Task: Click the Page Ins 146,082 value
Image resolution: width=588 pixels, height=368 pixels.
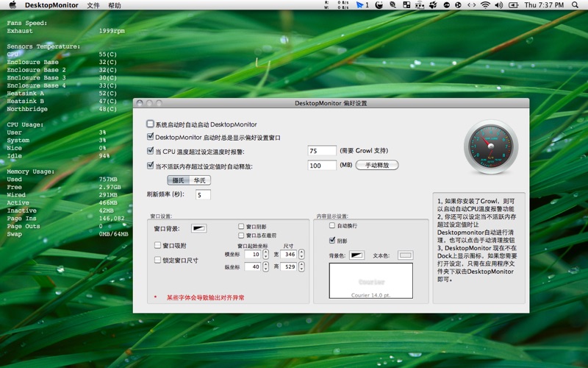Action: 112,218
